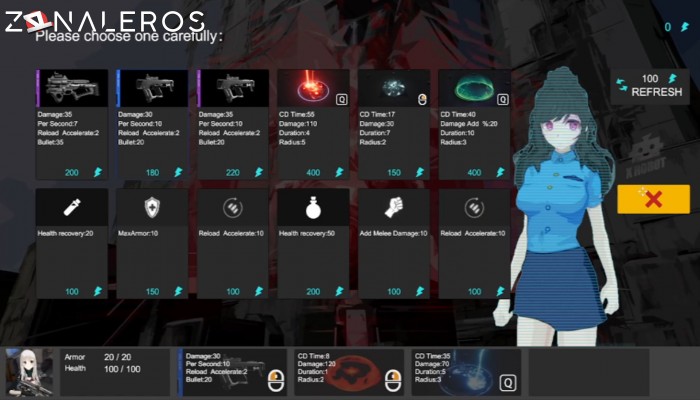
Task: Click the Health recovery 20 syringe icon
Action: [72, 207]
